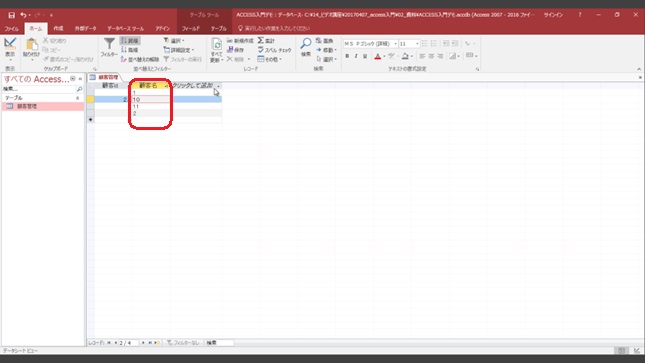Screen dimensions: 645x363
Task: Click the navigation pane 検索 field
Action: 39,89
